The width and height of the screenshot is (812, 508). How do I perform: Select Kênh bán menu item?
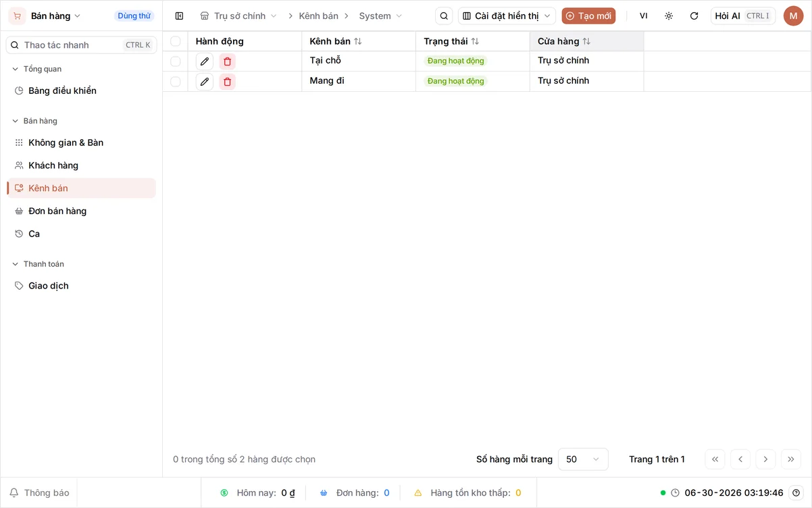pos(81,188)
